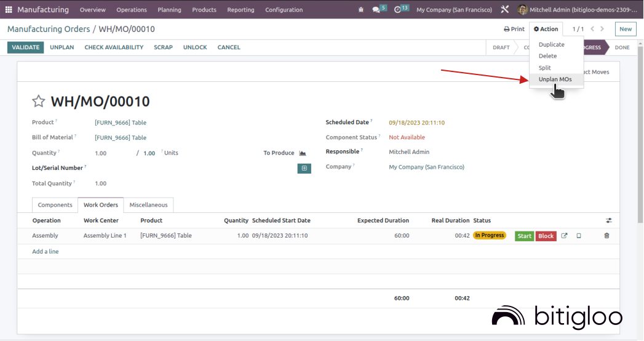Click the Responsible Mitchell Admin field
Viewport: 644px width, 341px height.
[x=409, y=152]
